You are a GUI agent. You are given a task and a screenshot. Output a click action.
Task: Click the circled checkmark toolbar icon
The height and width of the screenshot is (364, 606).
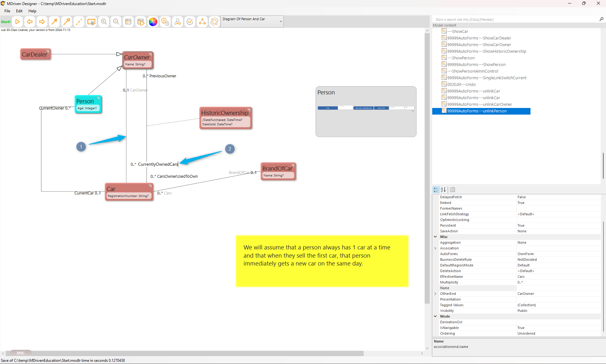190,22
